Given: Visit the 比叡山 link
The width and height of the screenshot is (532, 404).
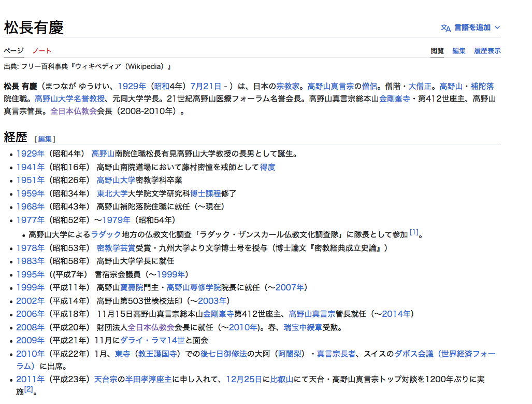Looking at the screenshot, I should pos(282,379).
